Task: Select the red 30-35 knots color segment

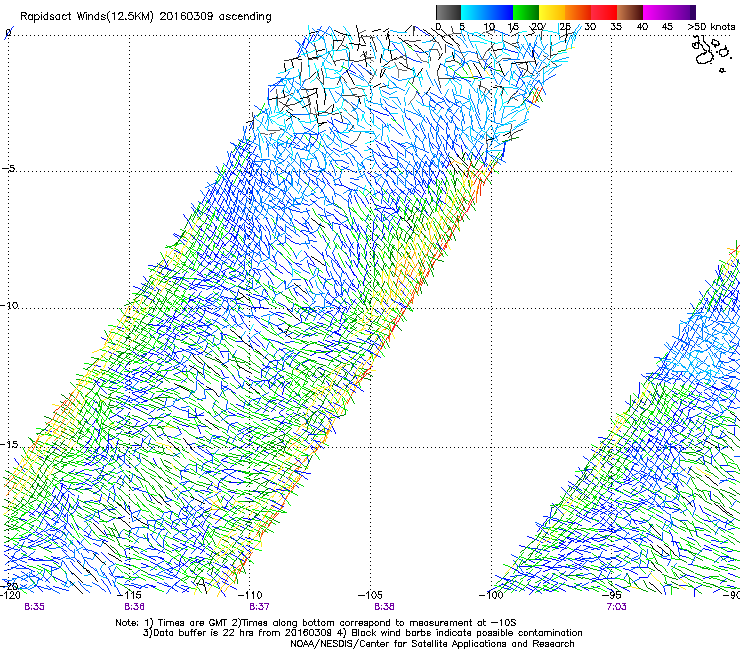Action: 604,12
